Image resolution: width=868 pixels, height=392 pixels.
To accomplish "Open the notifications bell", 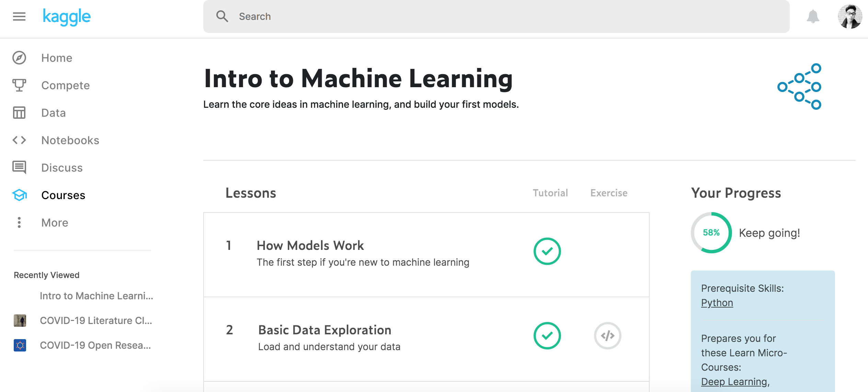I will pyautogui.click(x=813, y=16).
